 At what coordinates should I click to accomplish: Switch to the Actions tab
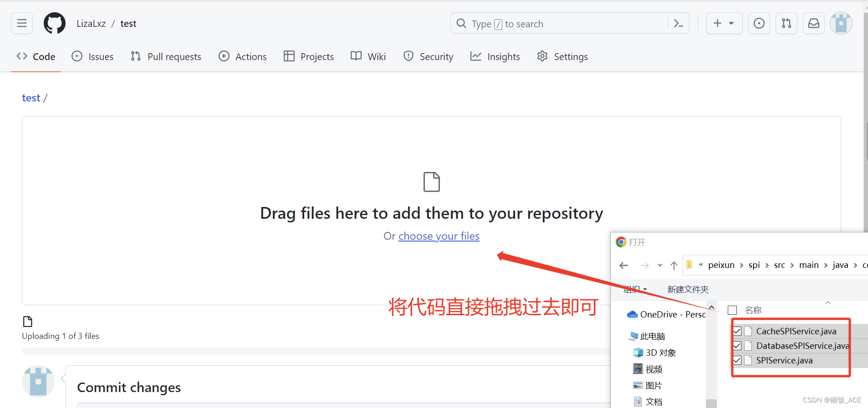point(243,56)
